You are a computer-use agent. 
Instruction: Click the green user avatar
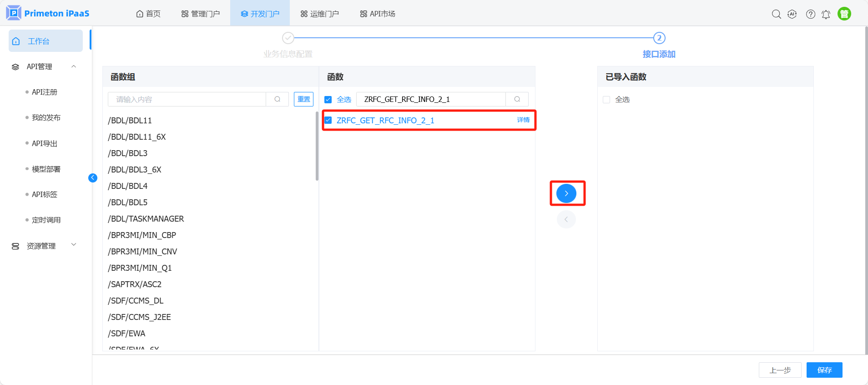pos(844,14)
